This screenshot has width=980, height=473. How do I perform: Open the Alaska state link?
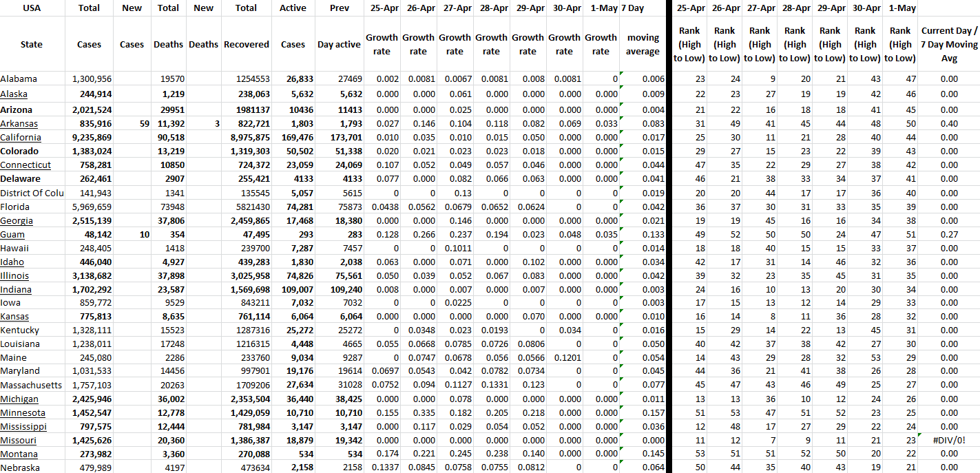point(14,94)
